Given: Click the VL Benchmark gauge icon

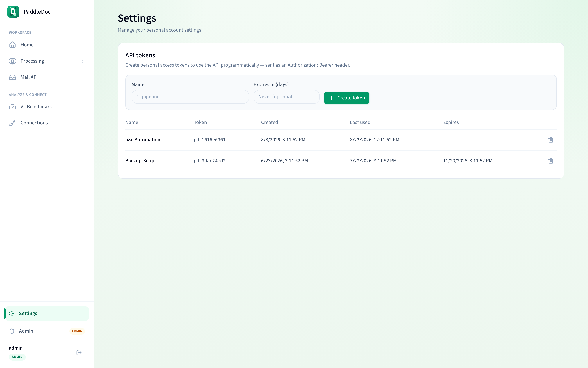Looking at the screenshot, I should (x=12, y=107).
